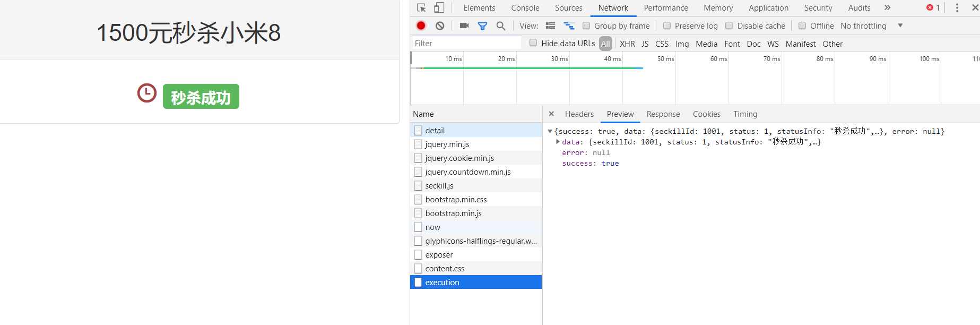Click the network Filter text field
This screenshot has width=980, height=325.
[x=466, y=44]
